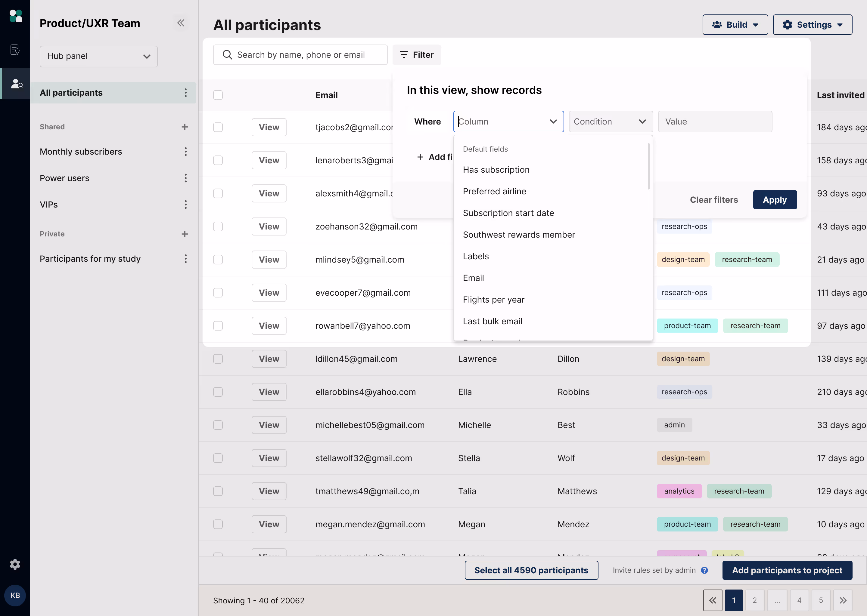867x616 pixels.
Task: Select Flights per year field option
Action: (493, 300)
